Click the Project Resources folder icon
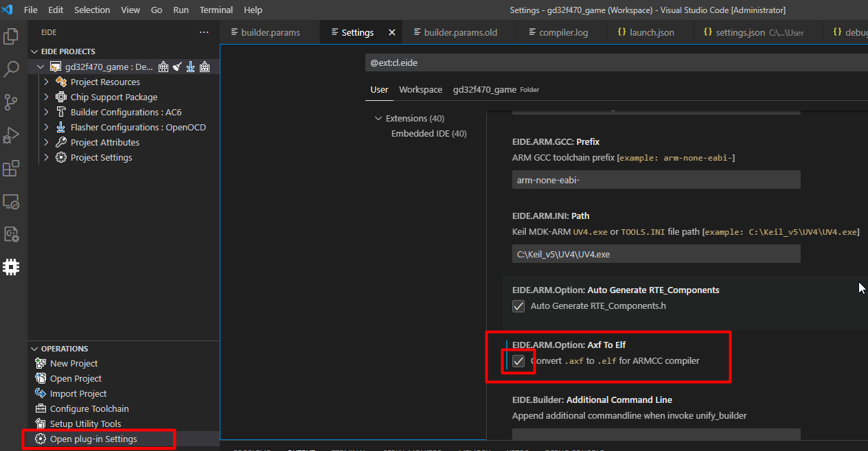 (61, 82)
